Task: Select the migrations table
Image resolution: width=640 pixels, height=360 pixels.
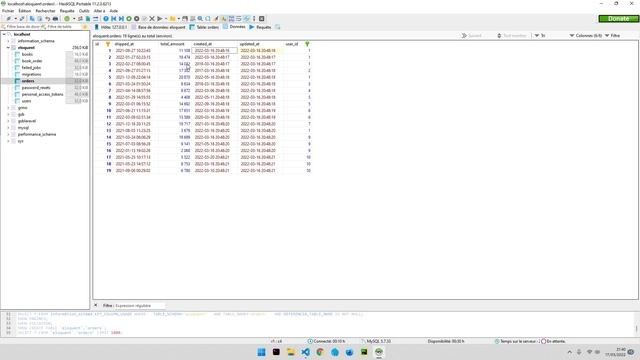Action: [x=31, y=74]
